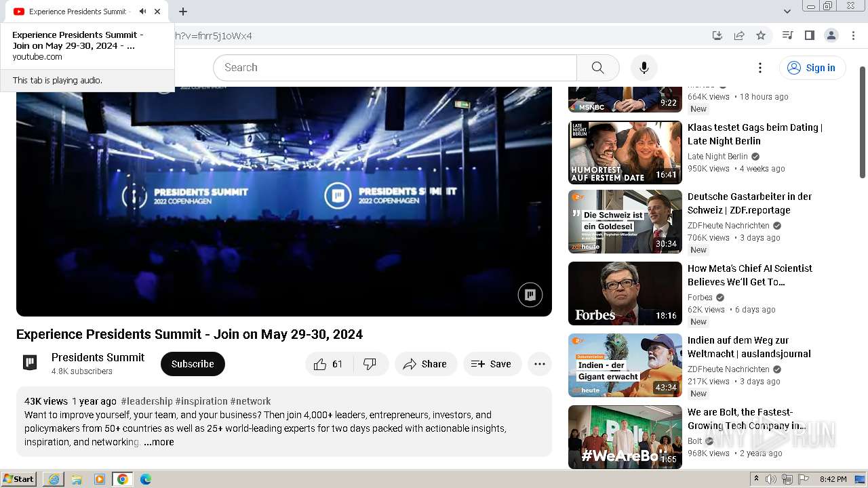868x488 pixels.
Task: Open the Windows Start menu
Action: click(19, 479)
